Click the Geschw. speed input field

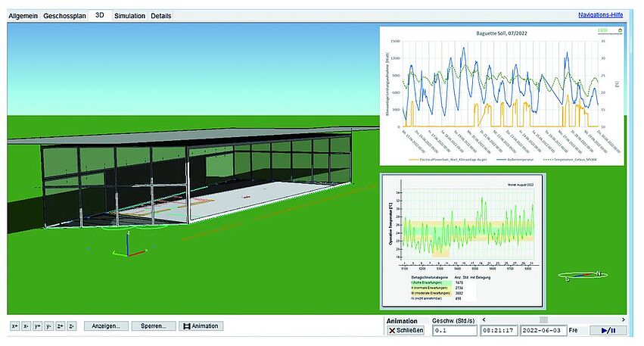(x=453, y=331)
